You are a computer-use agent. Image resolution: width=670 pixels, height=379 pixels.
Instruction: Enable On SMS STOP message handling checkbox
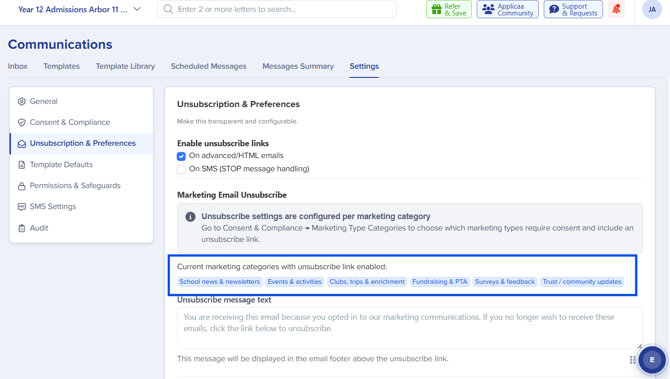pos(181,169)
